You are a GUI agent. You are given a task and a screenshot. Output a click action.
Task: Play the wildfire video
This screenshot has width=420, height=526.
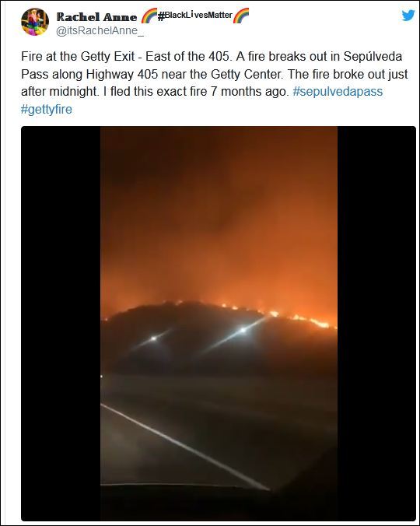coord(219,324)
